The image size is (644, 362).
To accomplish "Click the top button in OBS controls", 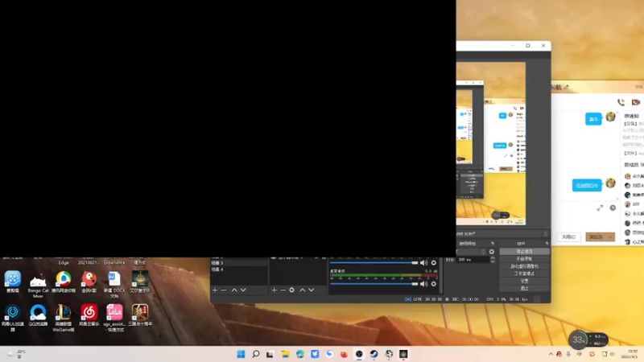I will 525,251.
